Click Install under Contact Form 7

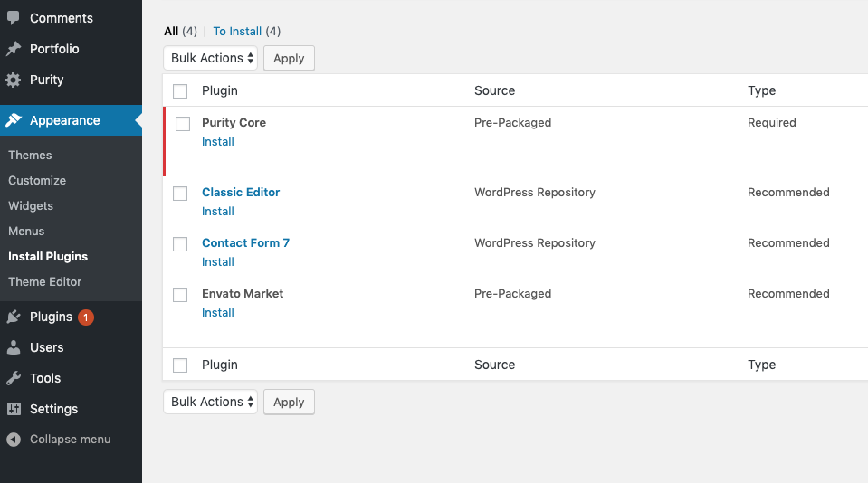pyautogui.click(x=217, y=261)
